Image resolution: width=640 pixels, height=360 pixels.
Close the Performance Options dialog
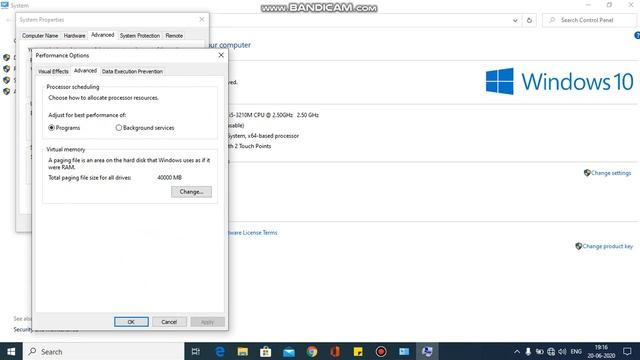(221, 55)
